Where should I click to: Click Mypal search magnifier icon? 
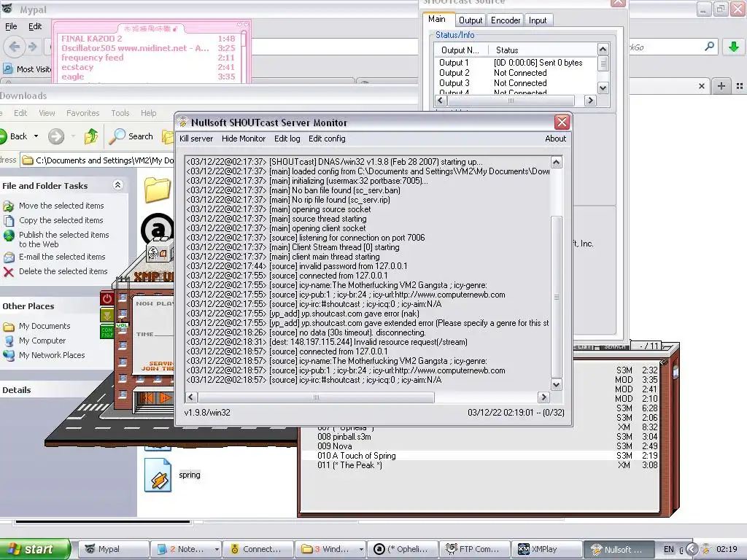point(709,46)
